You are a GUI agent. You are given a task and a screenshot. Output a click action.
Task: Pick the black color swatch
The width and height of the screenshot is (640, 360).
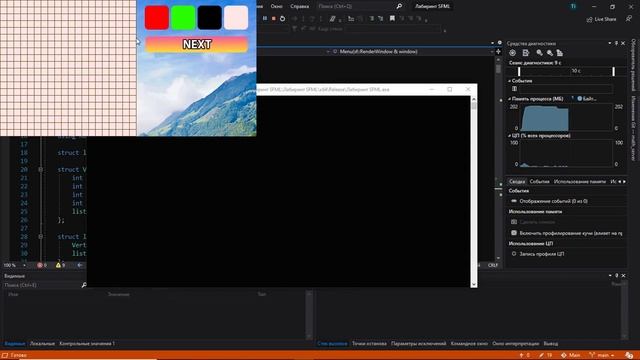(x=209, y=18)
